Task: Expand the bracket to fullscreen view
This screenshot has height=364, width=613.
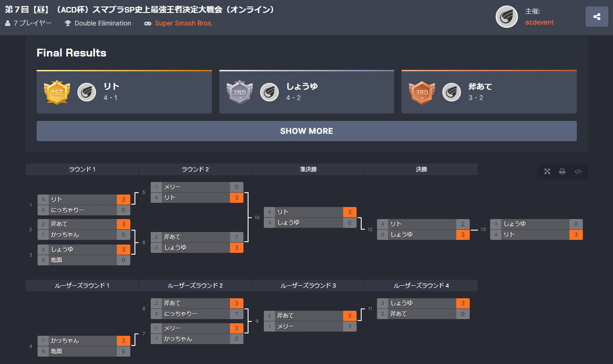Action: pyautogui.click(x=547, y=171)
